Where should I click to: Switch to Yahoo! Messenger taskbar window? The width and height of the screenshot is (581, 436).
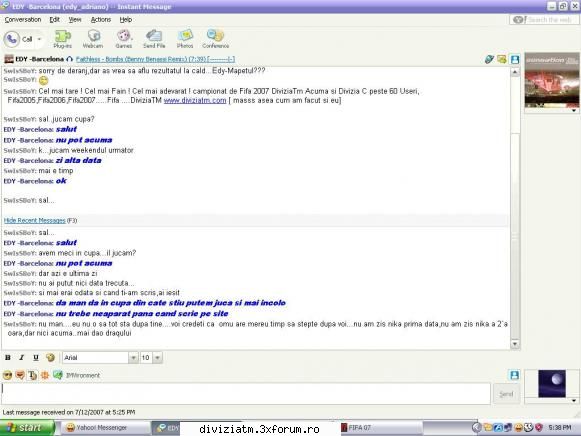point(105,428)
